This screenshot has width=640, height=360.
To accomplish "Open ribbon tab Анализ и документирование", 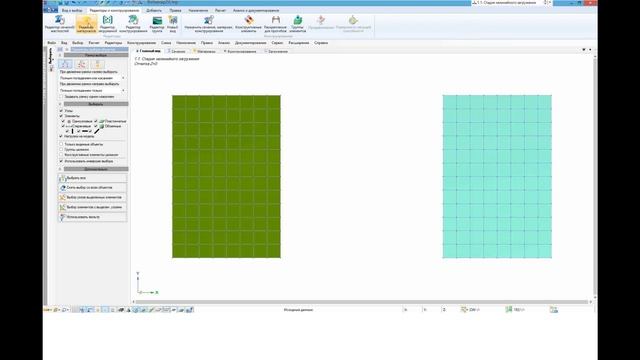I will coord(256,10).
